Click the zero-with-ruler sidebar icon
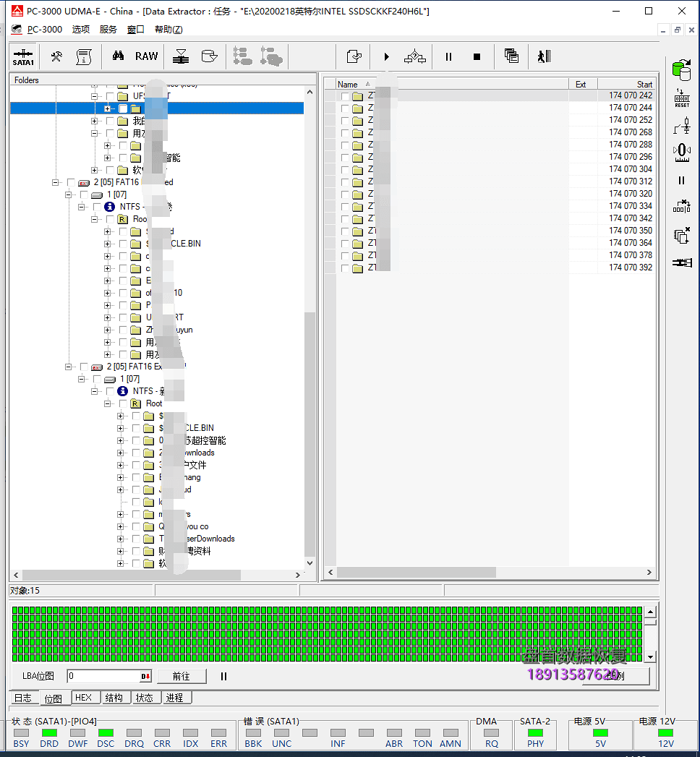 682,152
